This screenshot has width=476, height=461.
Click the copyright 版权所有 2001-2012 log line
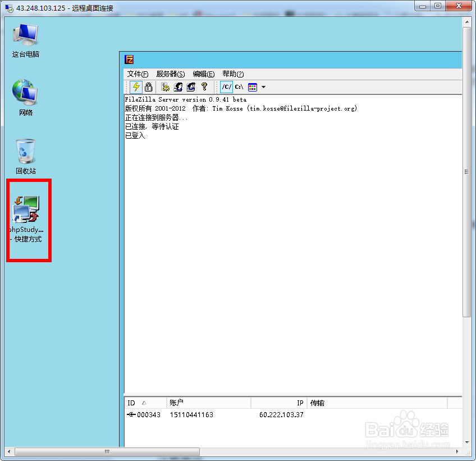pos(241,108)
